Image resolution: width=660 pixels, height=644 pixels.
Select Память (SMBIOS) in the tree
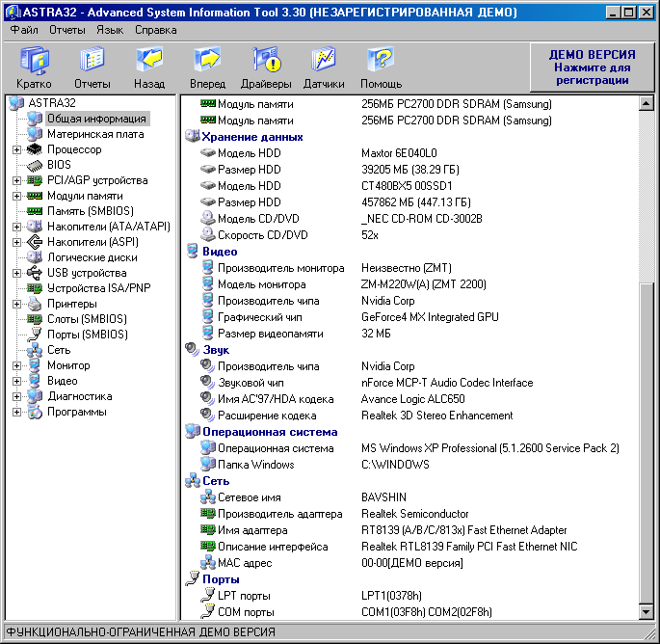[x=91, y=211]
